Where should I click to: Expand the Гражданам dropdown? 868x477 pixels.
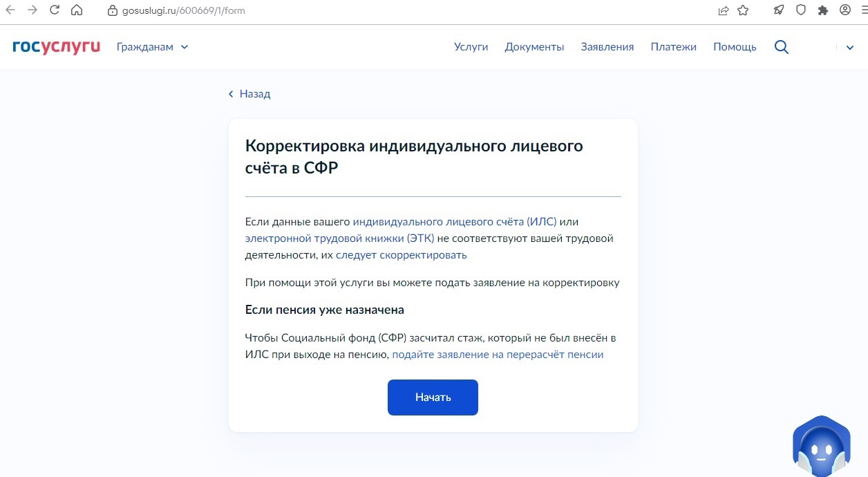[152, 47]
